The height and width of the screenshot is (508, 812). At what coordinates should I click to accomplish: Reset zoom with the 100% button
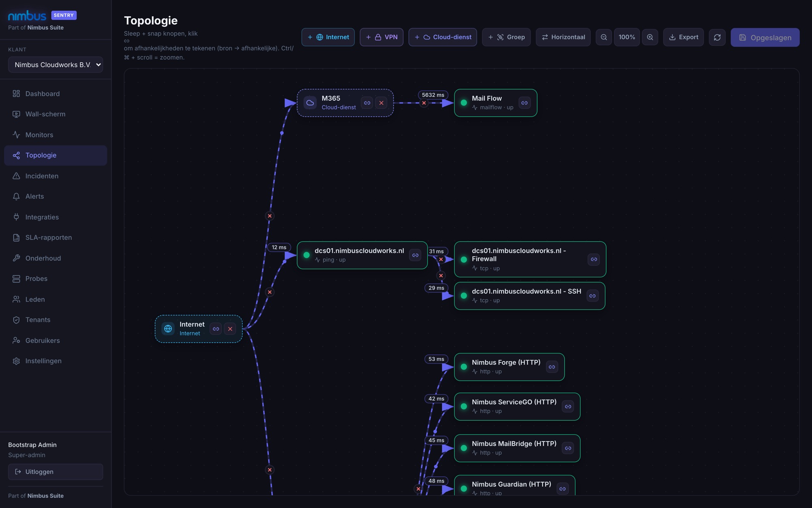click(627, 37)
